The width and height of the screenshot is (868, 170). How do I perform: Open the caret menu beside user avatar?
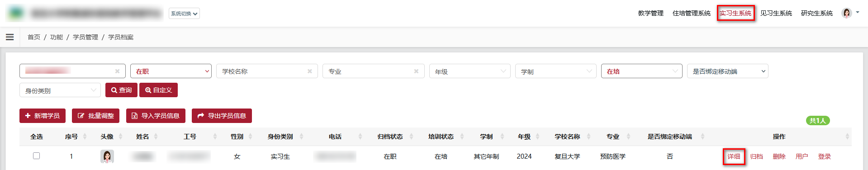click(x=858, y=13)
